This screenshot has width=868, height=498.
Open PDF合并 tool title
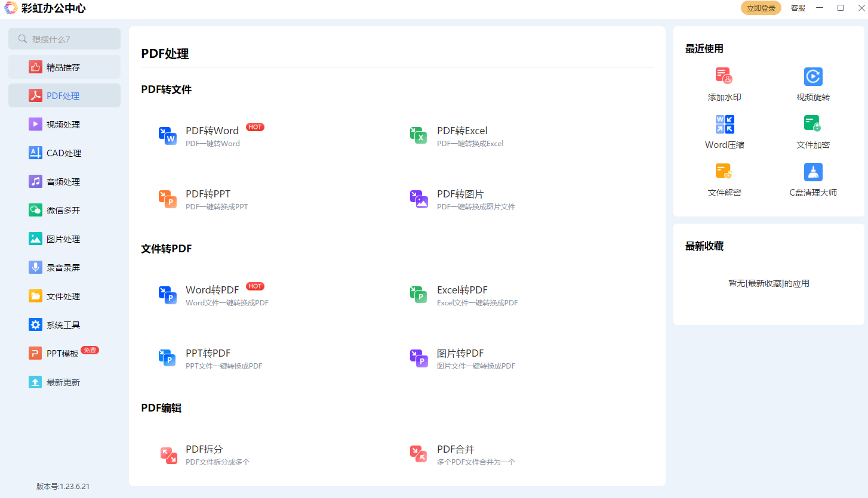pos(455,449)
